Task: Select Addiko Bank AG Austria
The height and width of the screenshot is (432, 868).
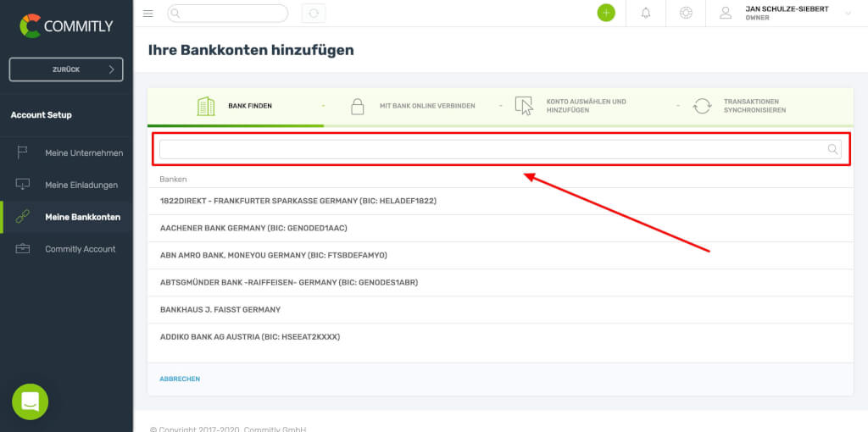Action: pyautogui.click(x=500, y=337)
